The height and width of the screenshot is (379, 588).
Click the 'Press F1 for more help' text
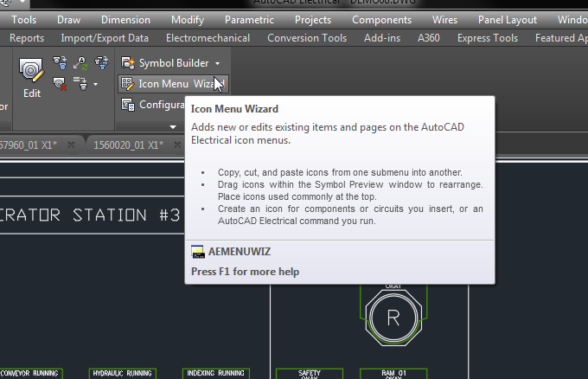(246, 272)
